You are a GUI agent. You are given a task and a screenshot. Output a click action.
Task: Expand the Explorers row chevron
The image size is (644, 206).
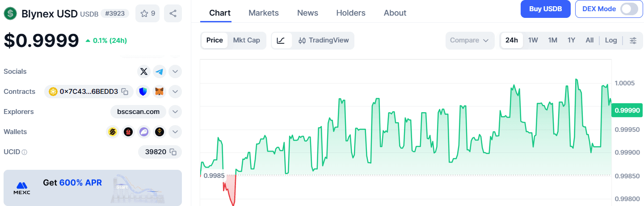pyautogui.click(x=175, y=112)
